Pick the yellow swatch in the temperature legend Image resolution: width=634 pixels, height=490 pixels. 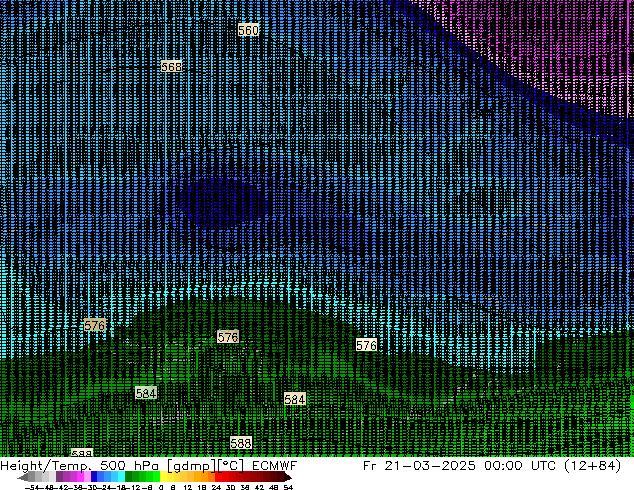(x=163, y=476)
